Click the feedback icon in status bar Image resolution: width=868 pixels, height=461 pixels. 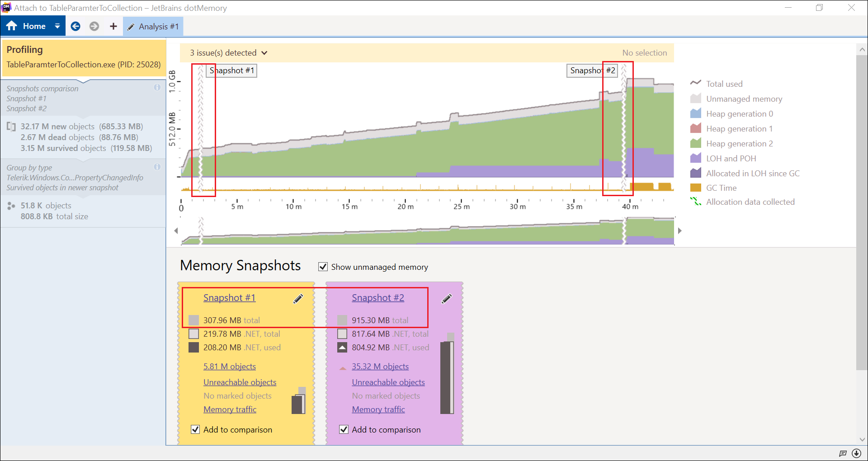pyautogui.click(x=843, y=453)
